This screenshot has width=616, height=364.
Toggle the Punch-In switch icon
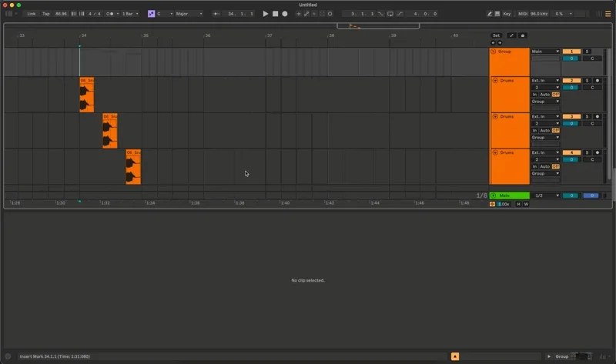[x=380, y=14]
